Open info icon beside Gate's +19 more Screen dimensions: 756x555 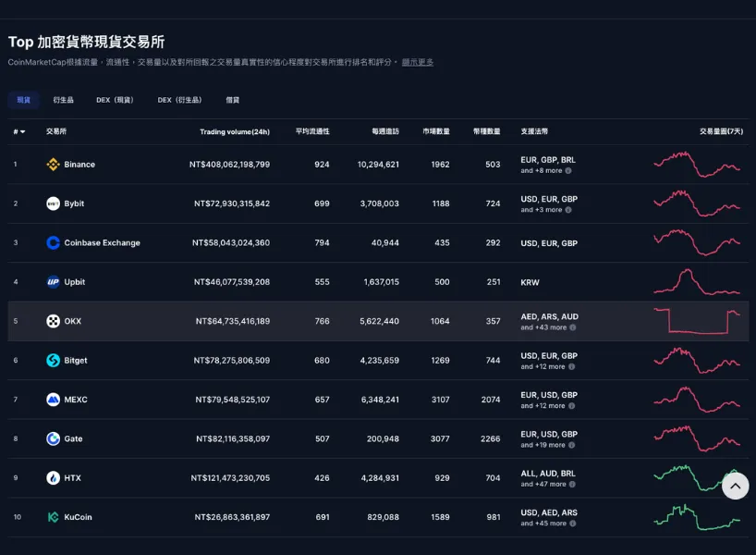point(572,445)
